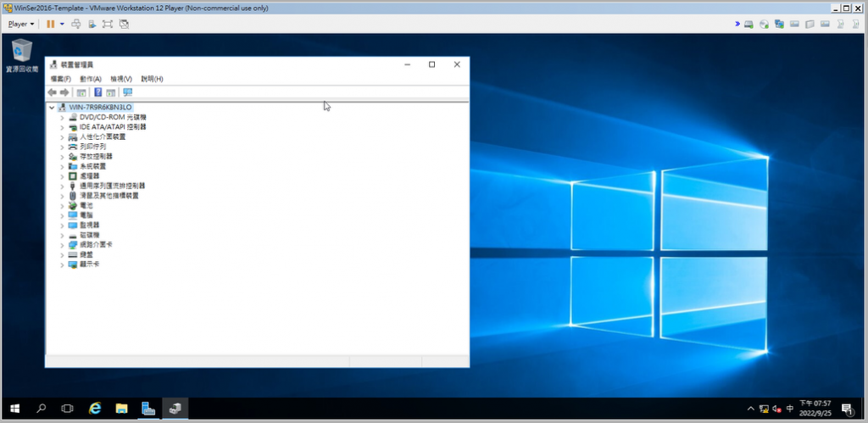Open the 動作(A) menu

[x=91, y=79]
